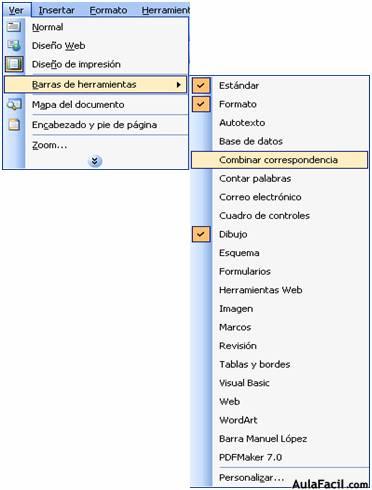Show the WordArt toolbar
This screenshot has height=490, width=372.
238,420
